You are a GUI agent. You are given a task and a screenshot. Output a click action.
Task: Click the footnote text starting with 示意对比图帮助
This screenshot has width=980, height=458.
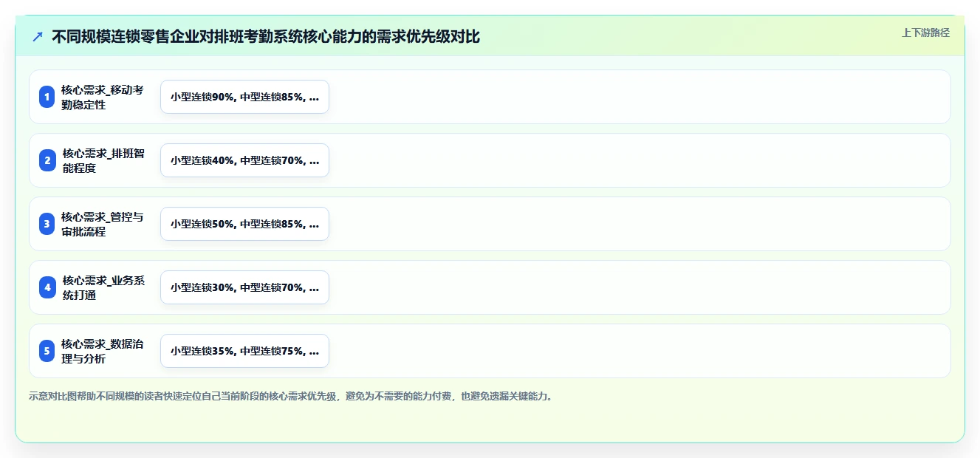point(292,396)
